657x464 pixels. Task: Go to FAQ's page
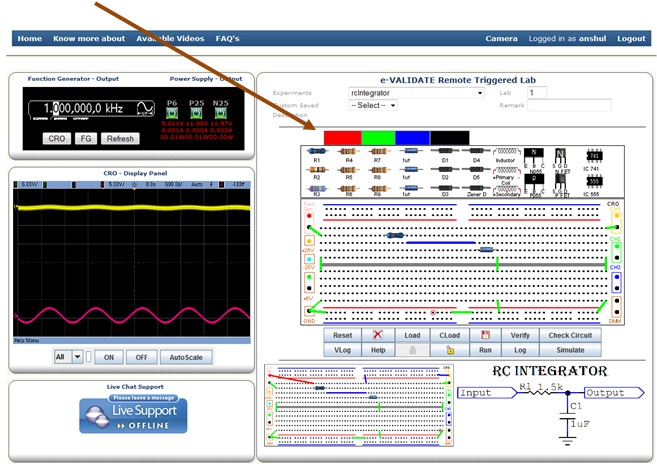tap(226, 38)
